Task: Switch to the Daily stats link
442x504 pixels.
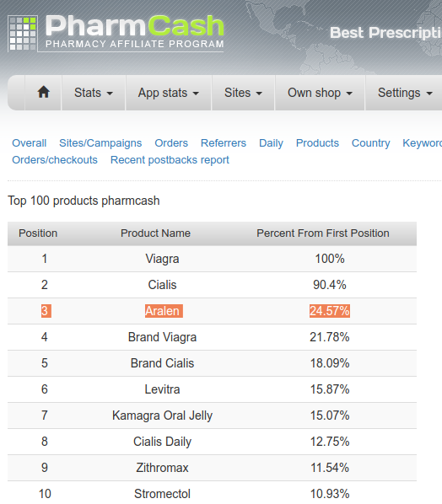Action: pos(271,143)
